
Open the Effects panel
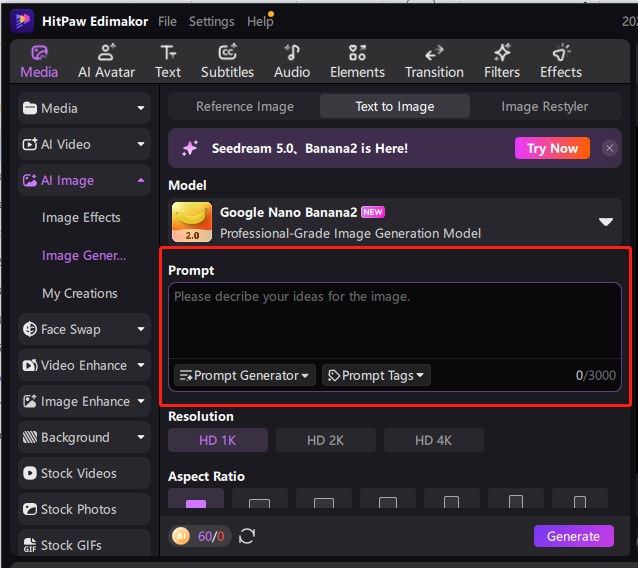coord(561,61)
